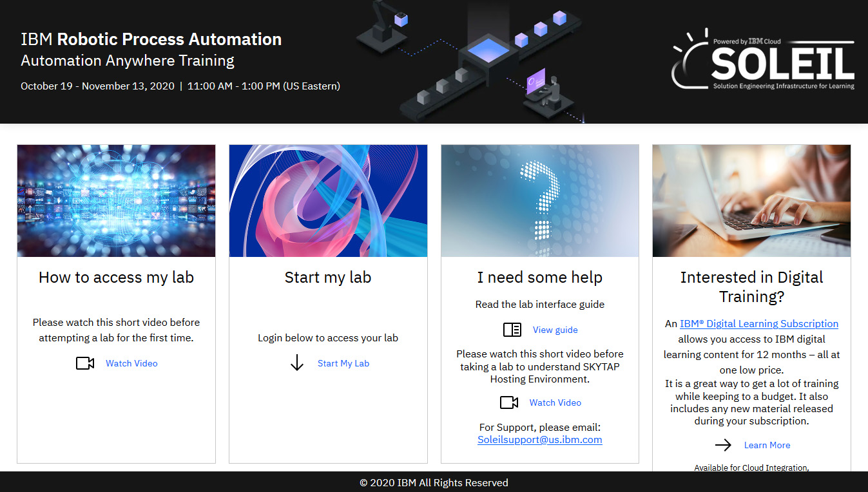This screenshot has width=868, height=492.
Task: Click the guide book icon next to View guide
Action: click(512, 330)
